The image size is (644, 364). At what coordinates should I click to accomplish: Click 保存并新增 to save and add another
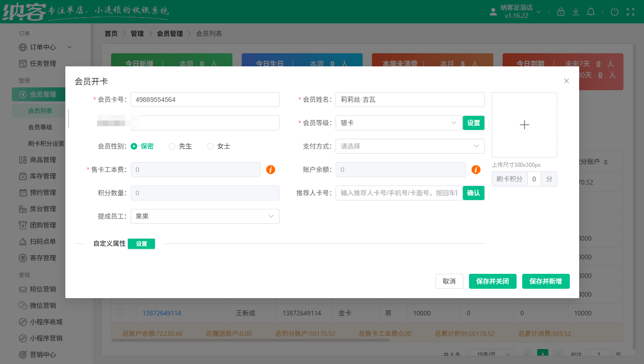coord(546,281)
